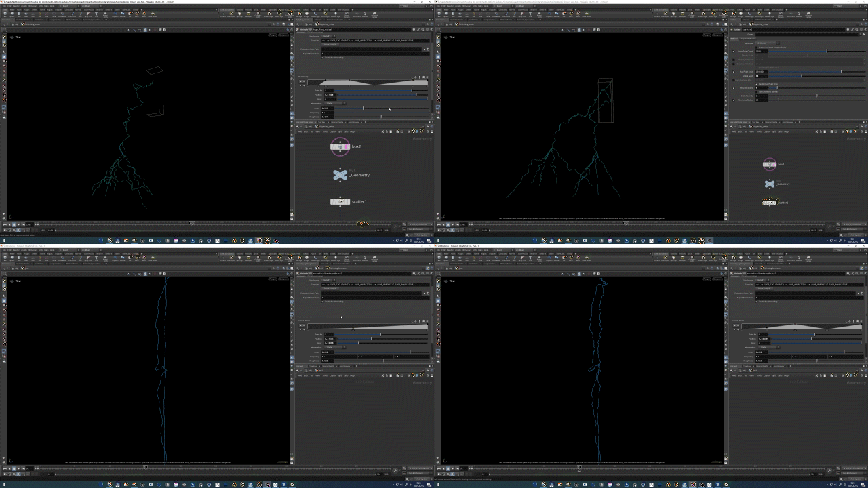Select the box2 node in top-left network
Image resolution: width=868 pixels, height=488 pixels.
tap(340, 146)
